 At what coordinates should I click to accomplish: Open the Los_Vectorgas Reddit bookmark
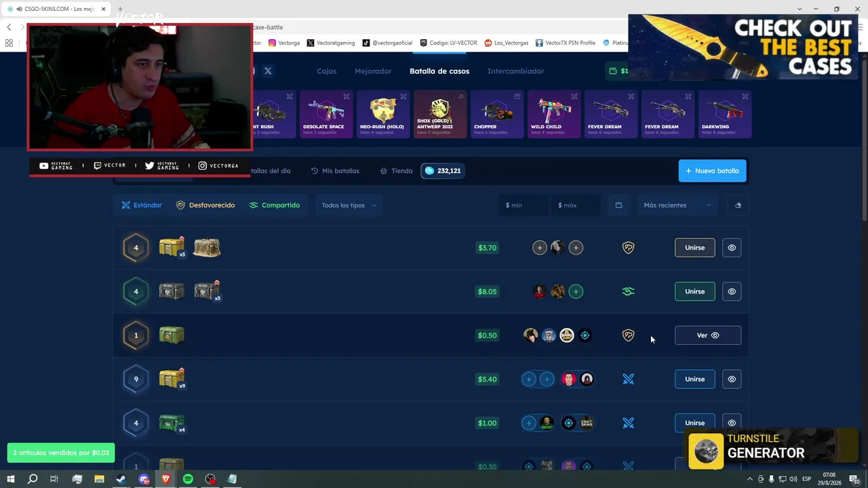[507, 43]
